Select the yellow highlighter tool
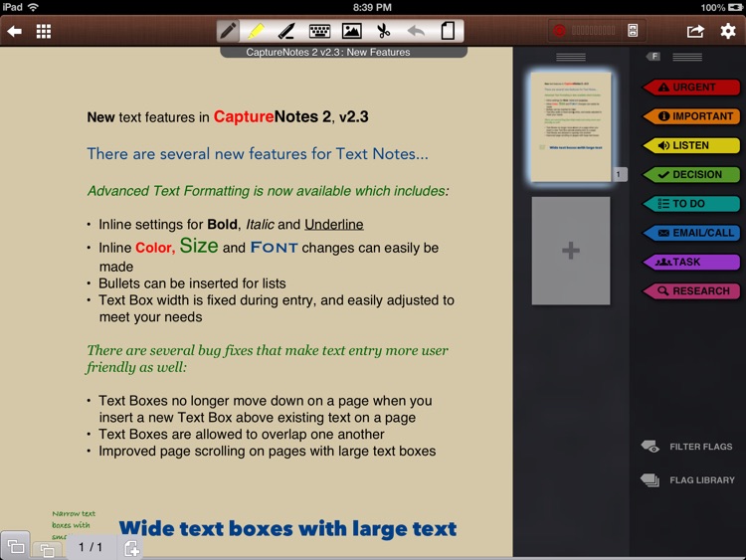746x560 pixels. coord(257,31)
